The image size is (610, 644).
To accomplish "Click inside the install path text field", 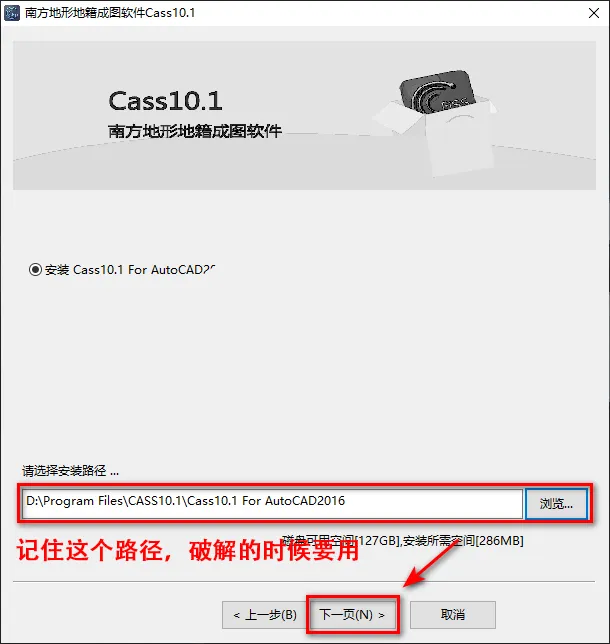I will coord(272,504).
